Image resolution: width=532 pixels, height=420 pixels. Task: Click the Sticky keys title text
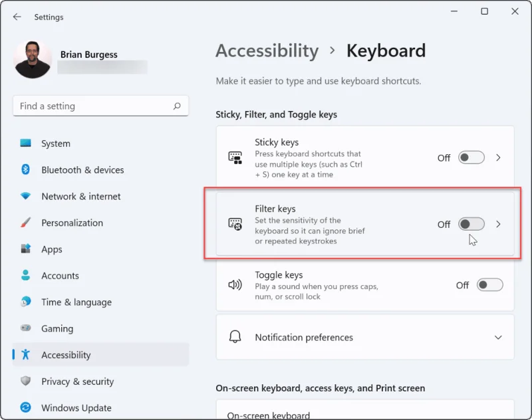pos(277,142)
